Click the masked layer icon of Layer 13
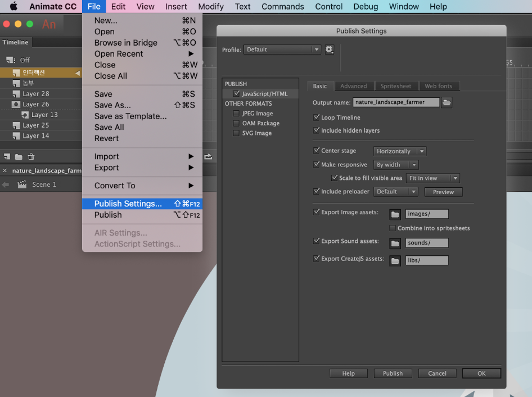Viewport: 532px width, 397px height. pyautogui.click(x=25, y=115)
